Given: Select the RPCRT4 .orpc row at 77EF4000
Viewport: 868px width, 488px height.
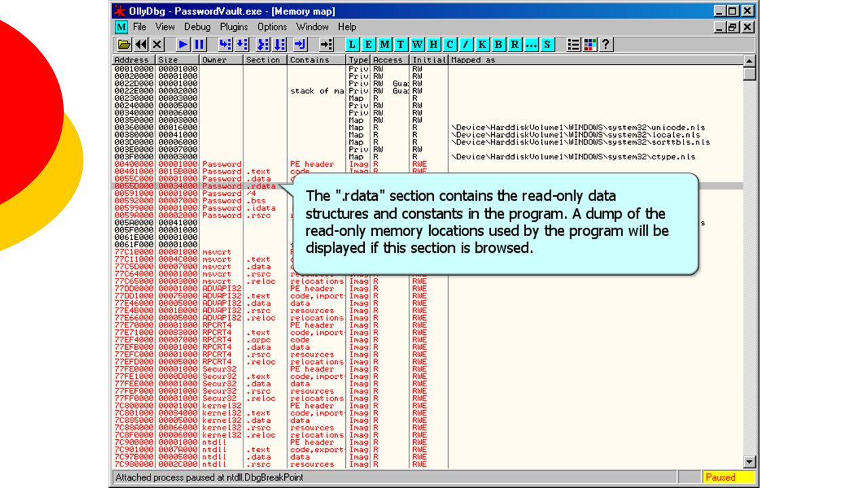Looking at the screenshot, I should [427, 340].
